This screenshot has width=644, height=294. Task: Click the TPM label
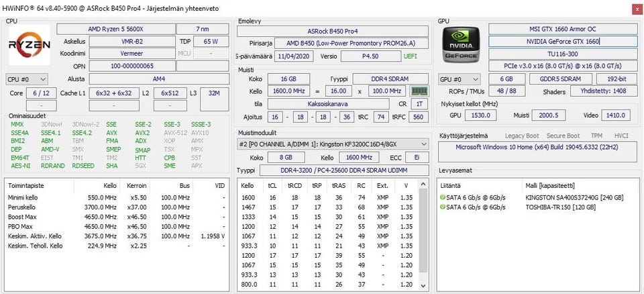point(596,136)
